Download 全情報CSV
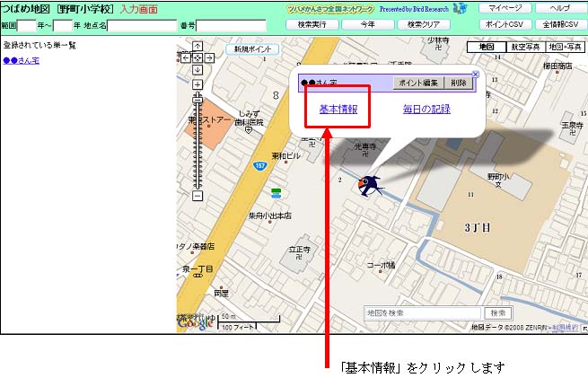Viewport: 588px width, 378px height. tap(561, 24)
